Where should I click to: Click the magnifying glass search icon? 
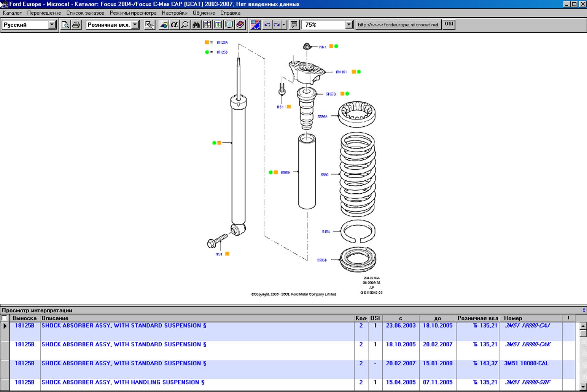pos(185,25)
